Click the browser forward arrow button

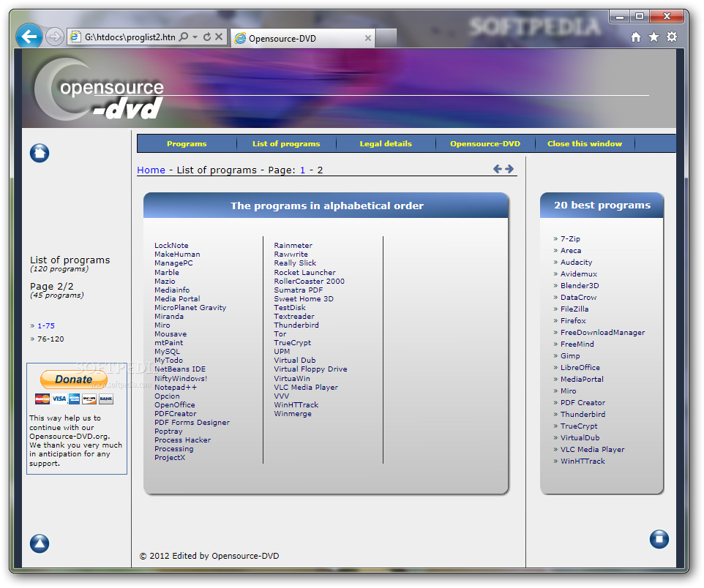coord(55,37)
